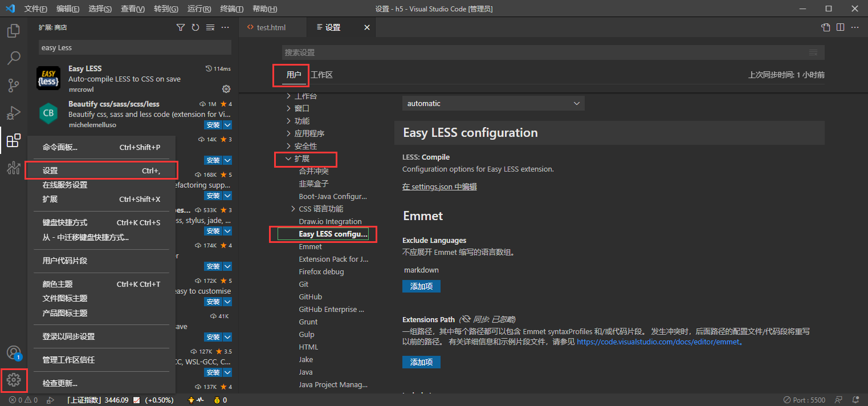Click 在 settings.json 中编辑 link
Image resolution: width=868 pixels, height=406 pixels.
439,186
